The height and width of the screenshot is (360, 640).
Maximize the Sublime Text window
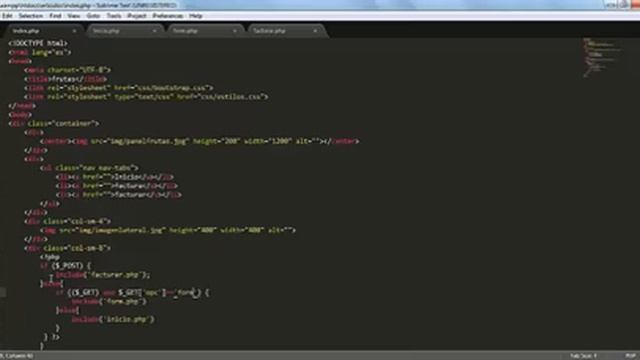[624, 4]
